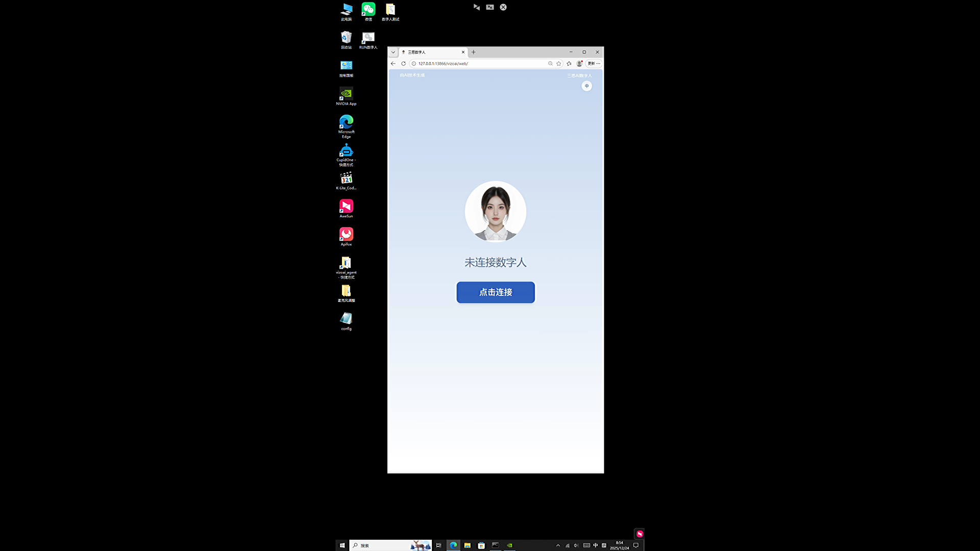
Task: Reload the page with refresh icon
Action: click(403, 64)
